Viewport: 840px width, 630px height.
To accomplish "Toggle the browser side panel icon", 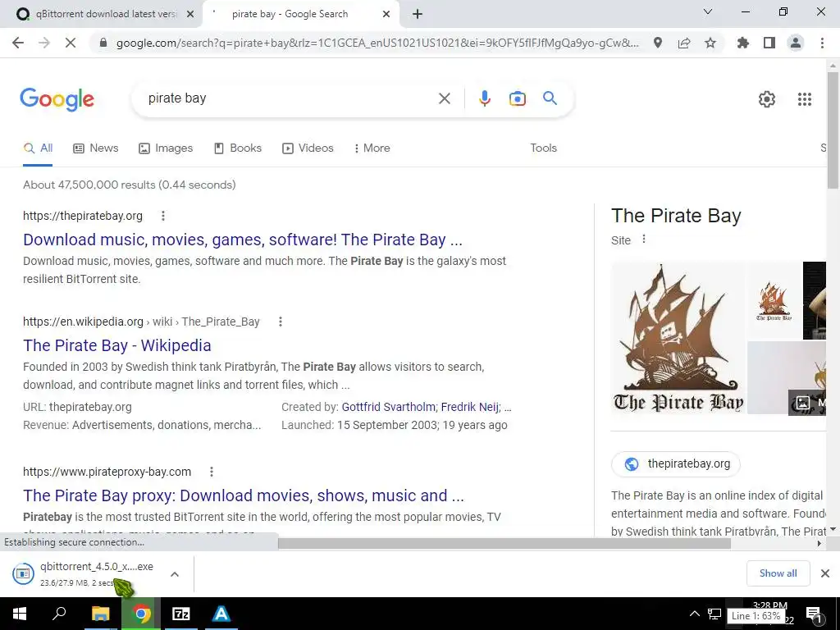I will click(x=769, y=43).
